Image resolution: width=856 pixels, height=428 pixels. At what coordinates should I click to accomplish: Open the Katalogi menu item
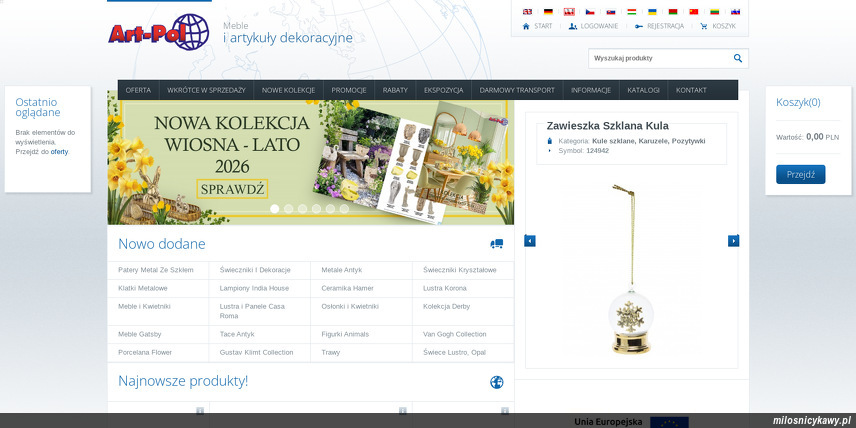(x=643, y=90)
